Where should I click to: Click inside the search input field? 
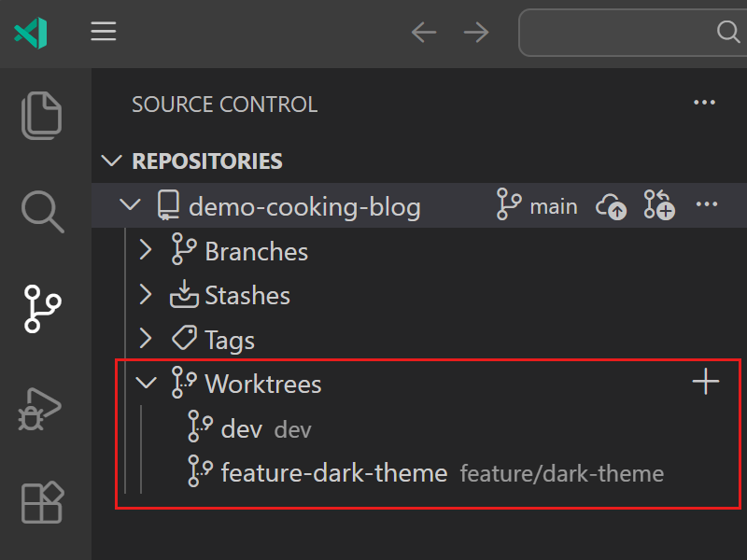tap(626, 32)
